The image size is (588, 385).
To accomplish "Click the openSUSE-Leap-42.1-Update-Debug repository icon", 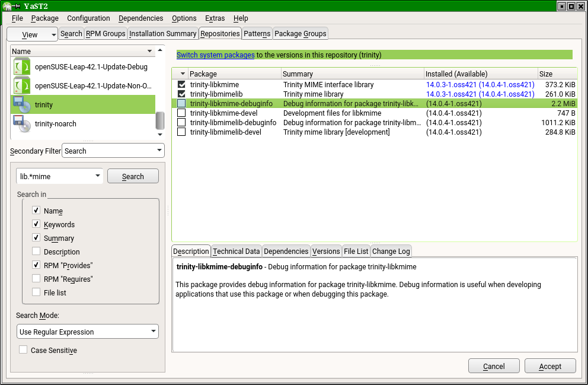I will (x=22, y=67).
